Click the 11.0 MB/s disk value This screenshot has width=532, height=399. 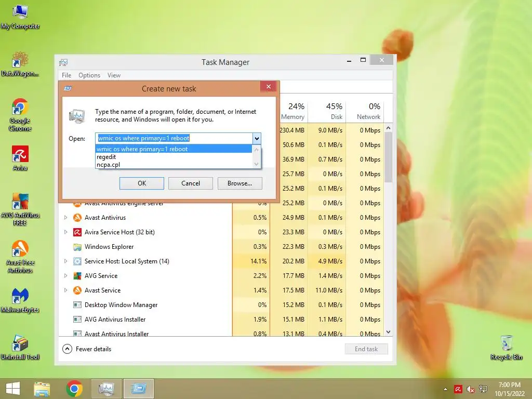tap(327, 290)
